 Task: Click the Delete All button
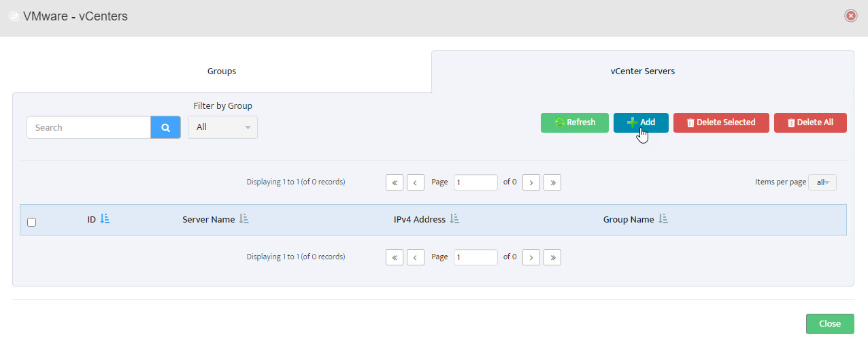click(x=810, y=122)
